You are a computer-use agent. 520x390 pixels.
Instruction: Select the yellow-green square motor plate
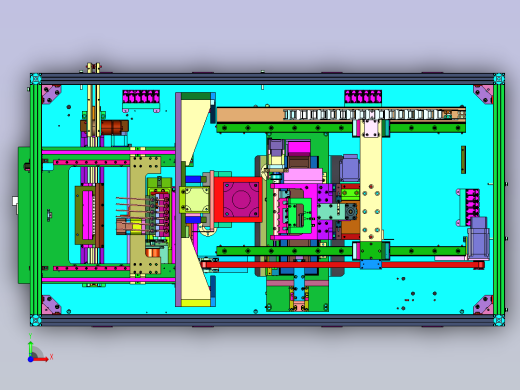[195, 199]
